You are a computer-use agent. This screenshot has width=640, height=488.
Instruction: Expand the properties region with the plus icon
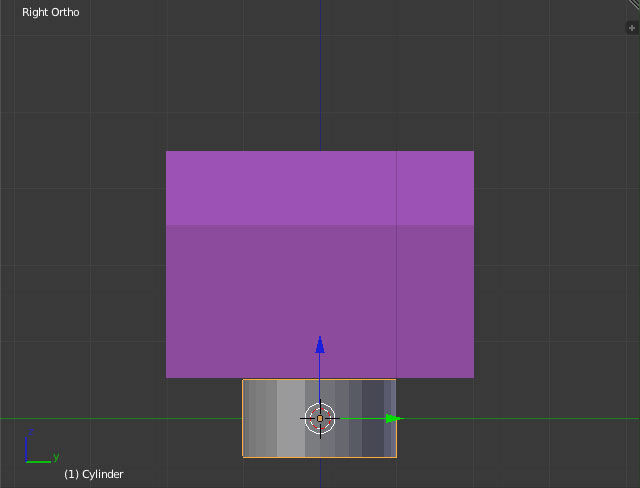(631, 28)
